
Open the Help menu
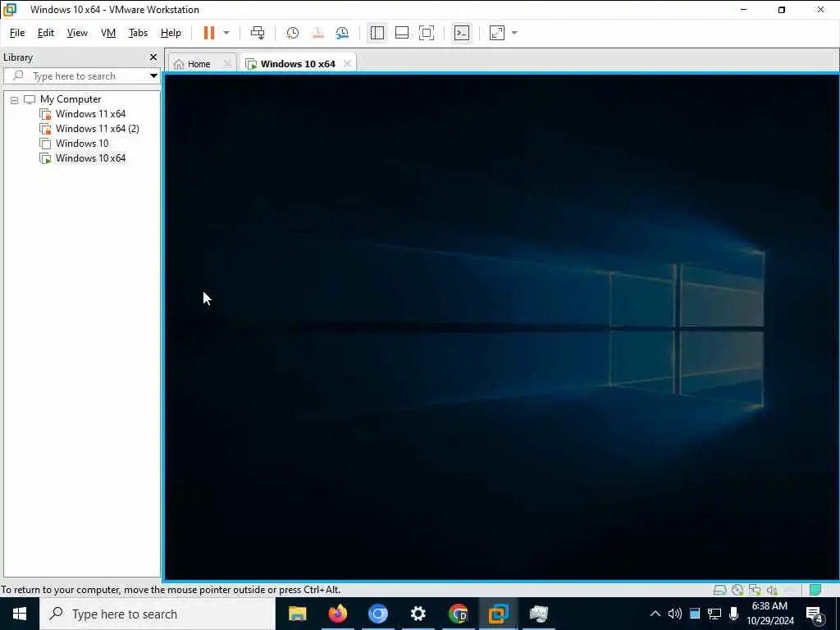[x=171, y=33]
